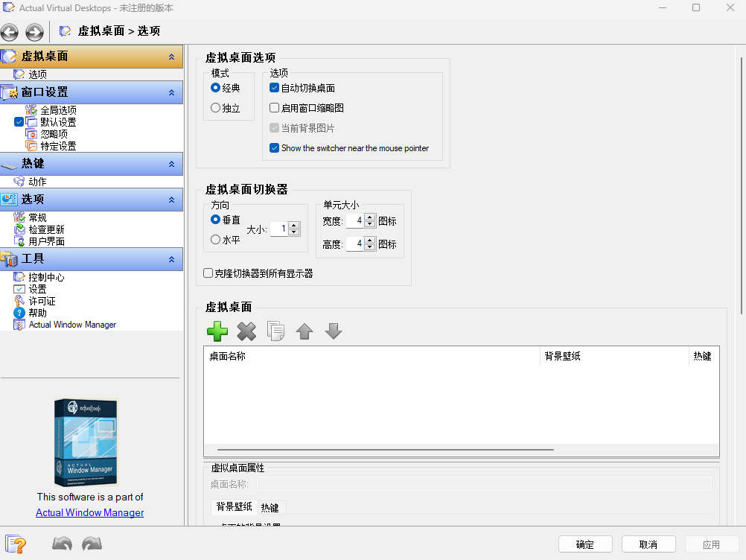This screenshot has width=746, height=560.
Task: Click the right panel vertical scrollbar
Action: pos(742,185)
